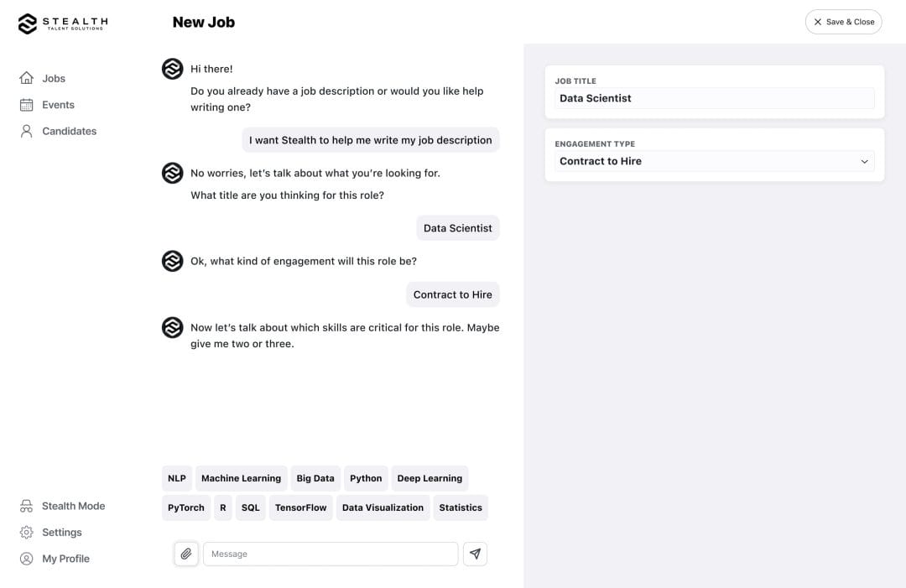This screenshot has width=906, height=588.
Task: Navigate to the Jobs section
Action: [54, 78]
